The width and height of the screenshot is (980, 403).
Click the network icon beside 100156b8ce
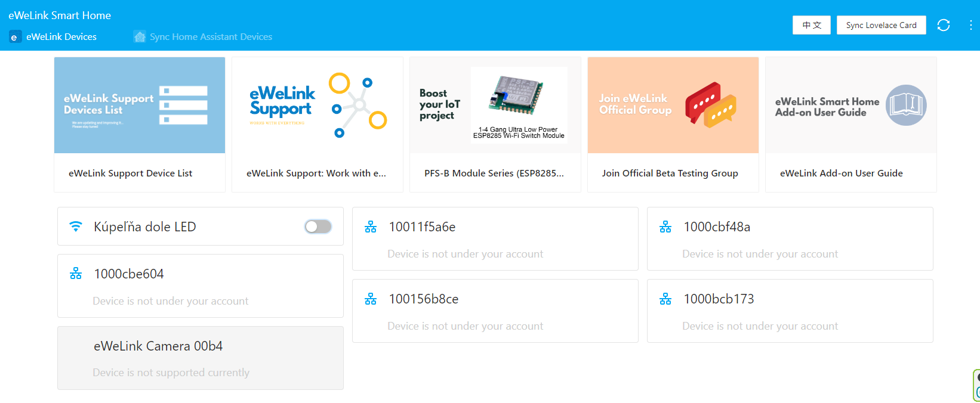click(x=371, y=299)
